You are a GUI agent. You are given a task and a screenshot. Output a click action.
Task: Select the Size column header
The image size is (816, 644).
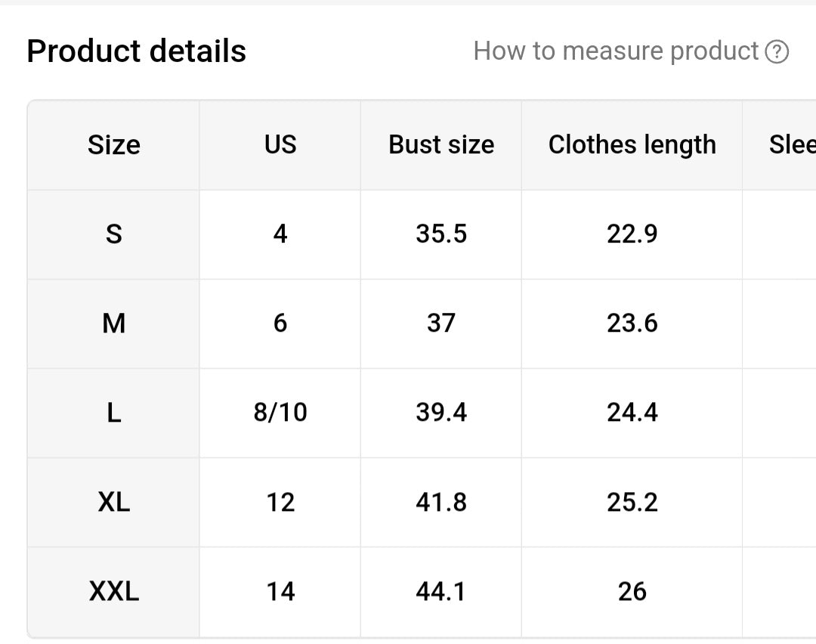(x=113, y=144)
